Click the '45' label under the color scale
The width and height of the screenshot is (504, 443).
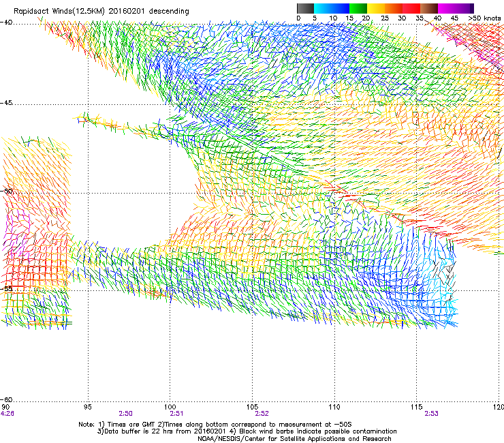pos(454,18)
